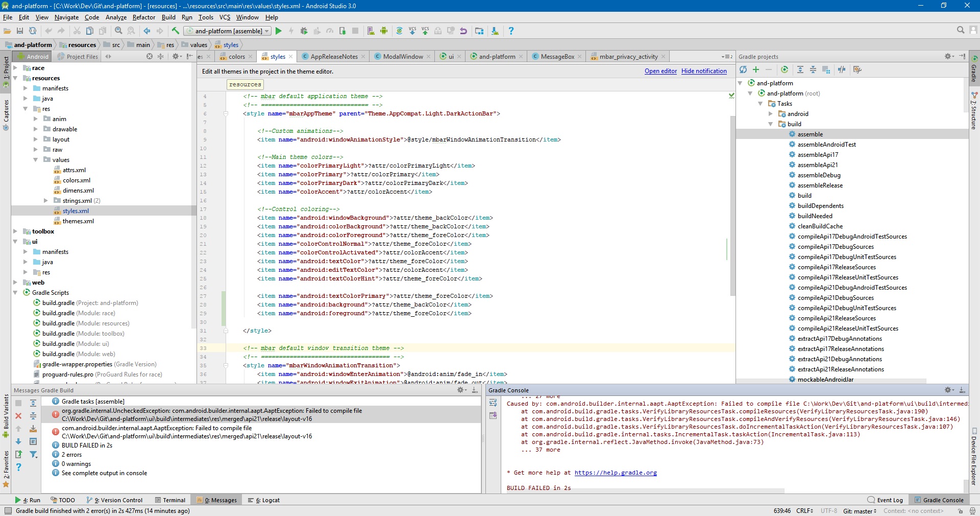Open the Refactor menu
Image resolution: width=980 pixels, height=516 pixels.
pyautogui.click(x=143, y=17)
